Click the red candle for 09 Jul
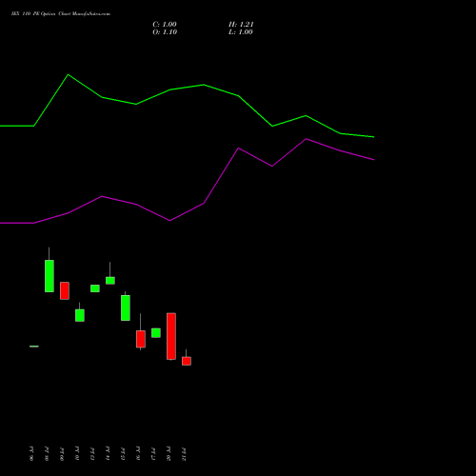476x476 pixels. (x=65, y=290)
